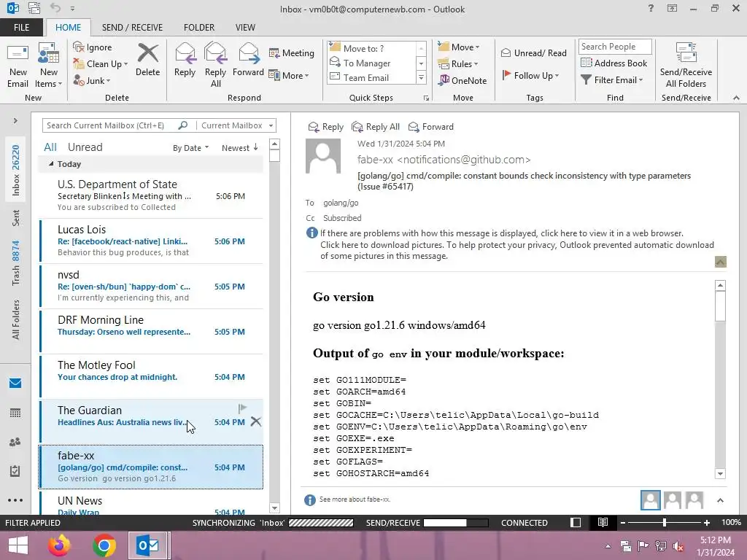Screen dimensions: 747x560
Task: Launch Chrome from the taskbar
Action: [x=104, y=545]
